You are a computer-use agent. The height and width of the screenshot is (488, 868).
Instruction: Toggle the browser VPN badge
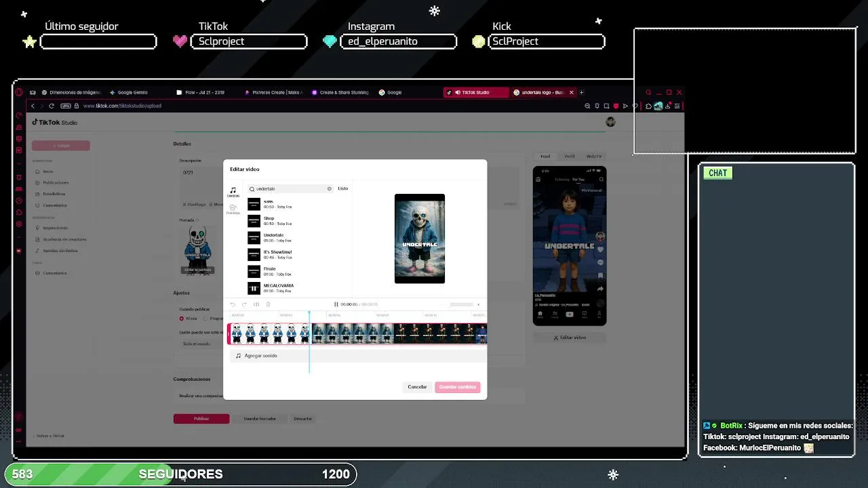point(66,106)
